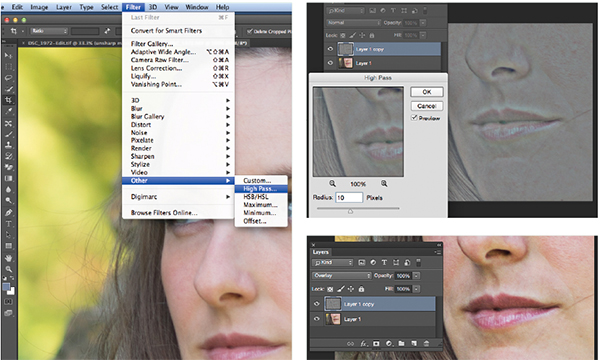Adjust the High Pass Radius slider handle

350,211
